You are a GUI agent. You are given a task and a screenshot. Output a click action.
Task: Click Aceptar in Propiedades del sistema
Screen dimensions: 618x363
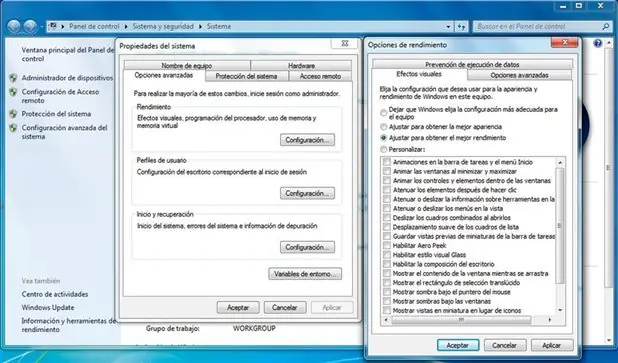[238, 308]
